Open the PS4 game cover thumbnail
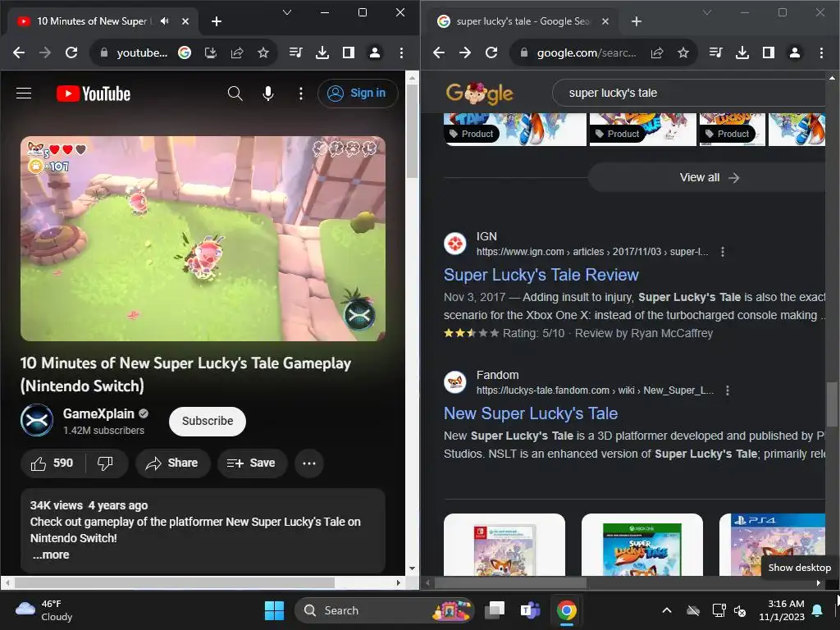The height and width of the screenshot is (630, 840). [773, 545]
